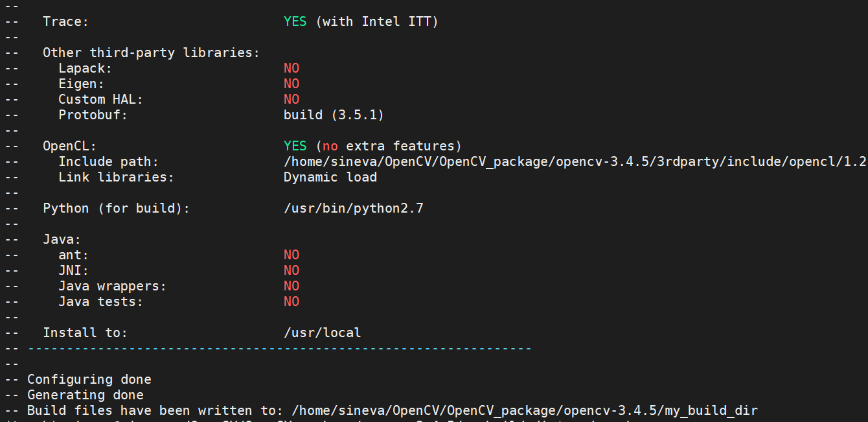Click '/usr/bin/python2.7' path
Screen dimensions: 868x422
(x=354, y=208)
